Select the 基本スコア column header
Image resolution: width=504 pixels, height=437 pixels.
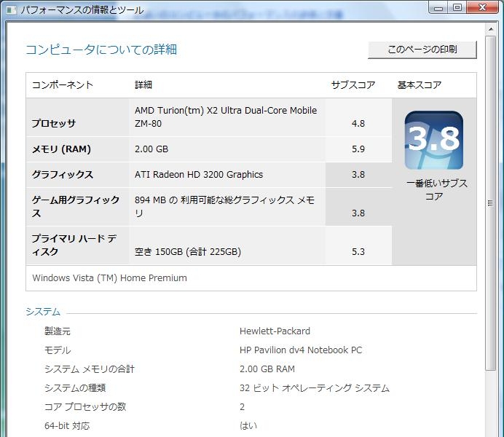pyautogui.click(x=420, y=85)
